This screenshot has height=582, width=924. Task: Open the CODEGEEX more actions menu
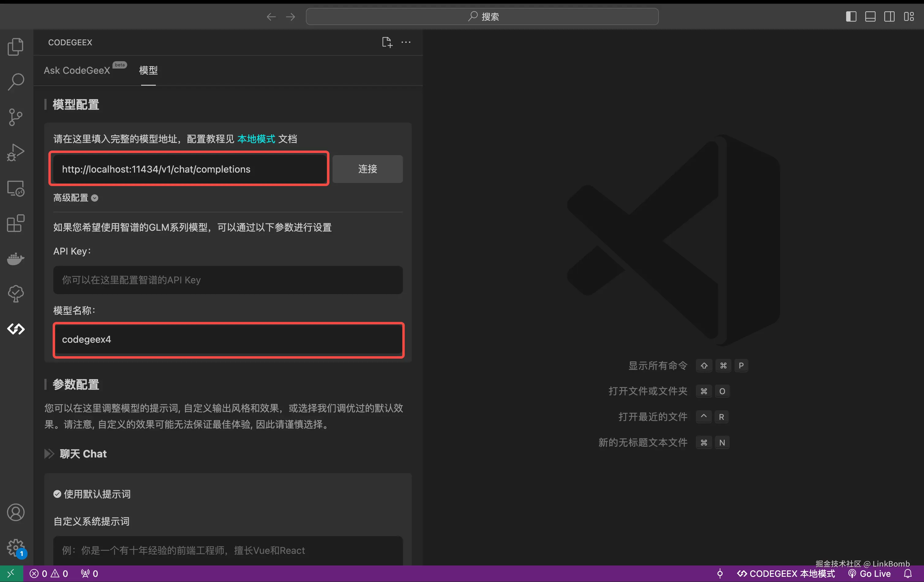click(406, 42)
